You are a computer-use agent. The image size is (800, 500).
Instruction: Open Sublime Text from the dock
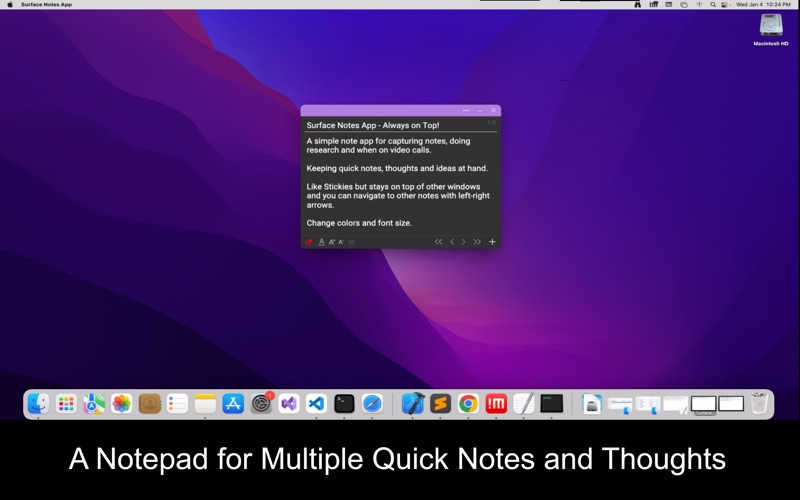pos(440,404)
